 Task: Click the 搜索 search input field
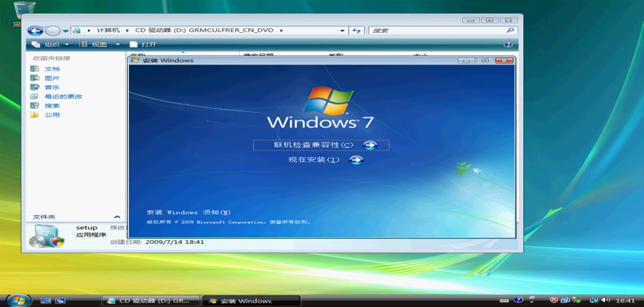pos(435,31)
